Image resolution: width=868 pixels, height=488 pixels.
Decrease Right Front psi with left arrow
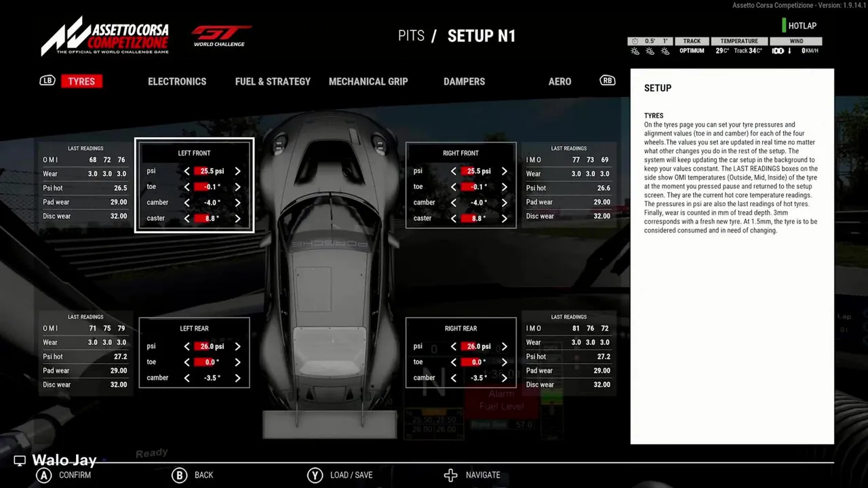[453, 171]
